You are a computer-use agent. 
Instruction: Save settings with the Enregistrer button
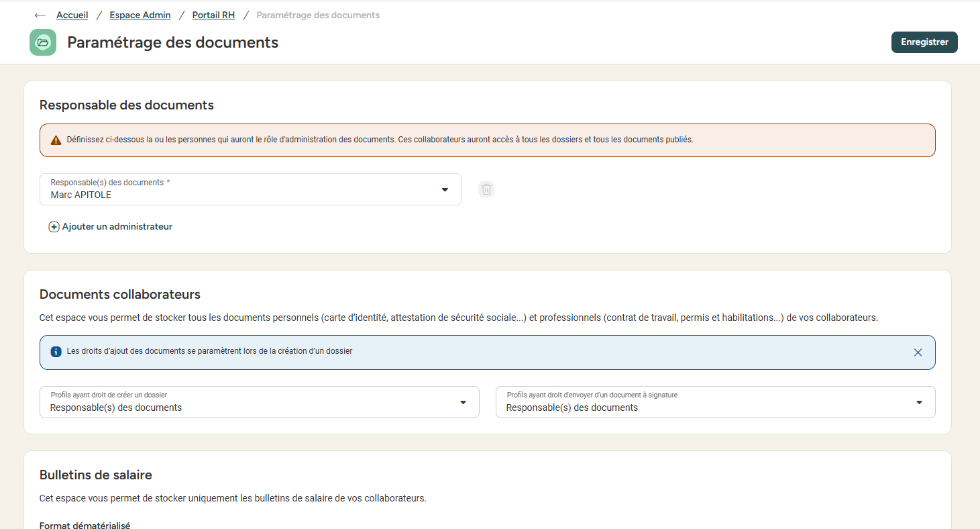(x=924, y=42)
